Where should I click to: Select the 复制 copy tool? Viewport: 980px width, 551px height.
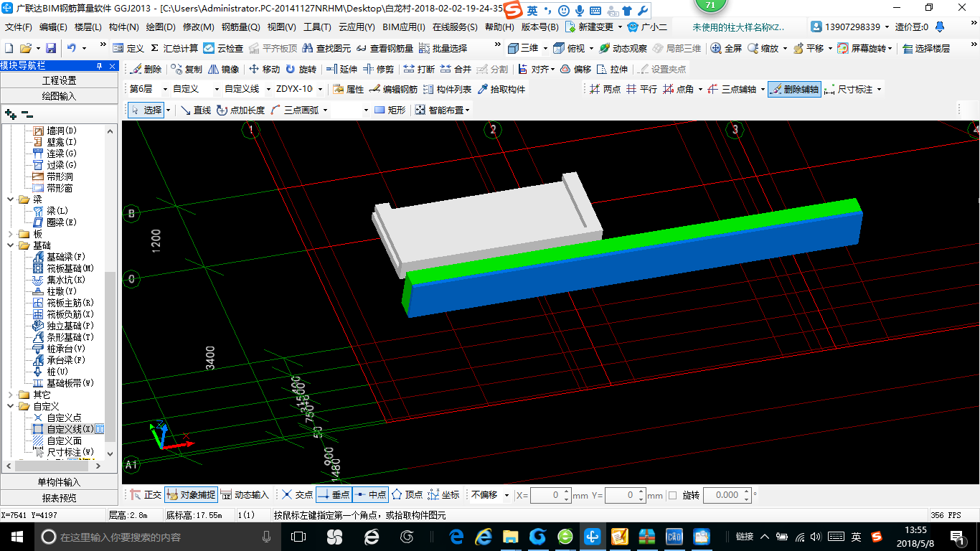tap(187, 70)
